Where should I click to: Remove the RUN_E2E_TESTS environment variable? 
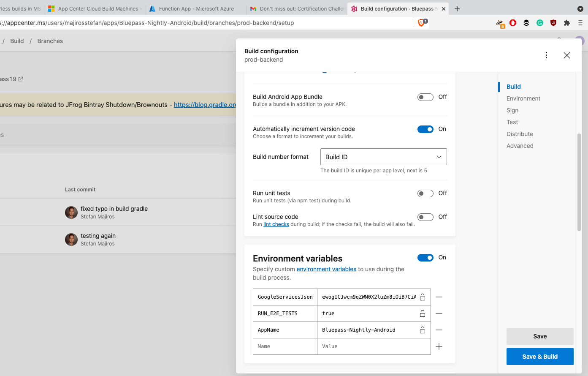pyautogui.click(x=439, y=313)
